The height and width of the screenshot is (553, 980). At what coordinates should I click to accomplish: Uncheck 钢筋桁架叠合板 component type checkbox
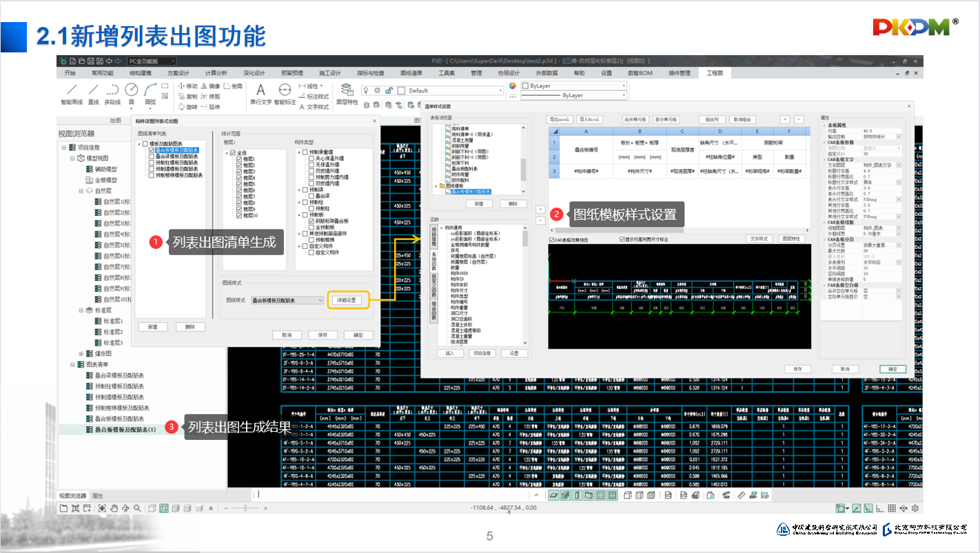click(312, 221)
